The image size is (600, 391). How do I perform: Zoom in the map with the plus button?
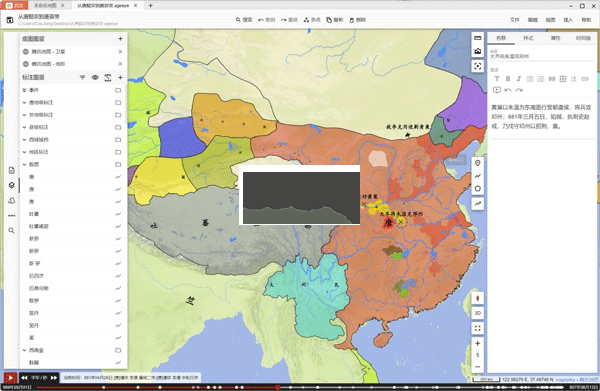(478, 343)
